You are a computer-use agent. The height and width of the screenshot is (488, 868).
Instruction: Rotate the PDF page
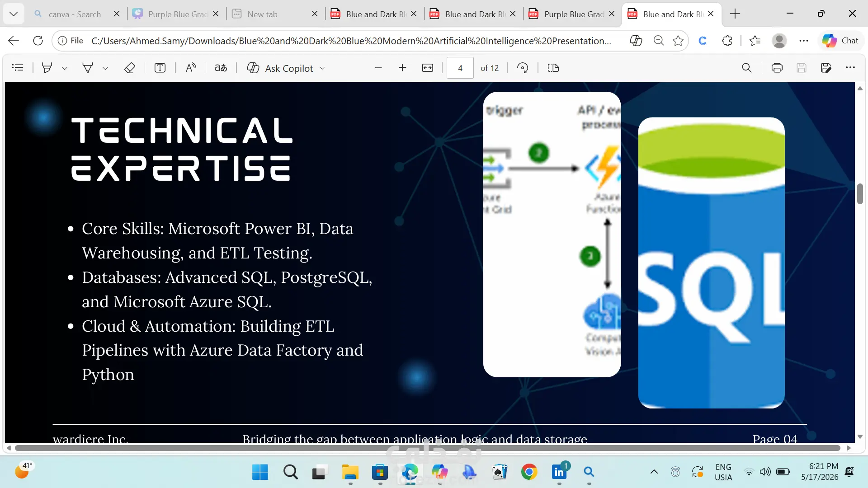[x=523, y=68]
